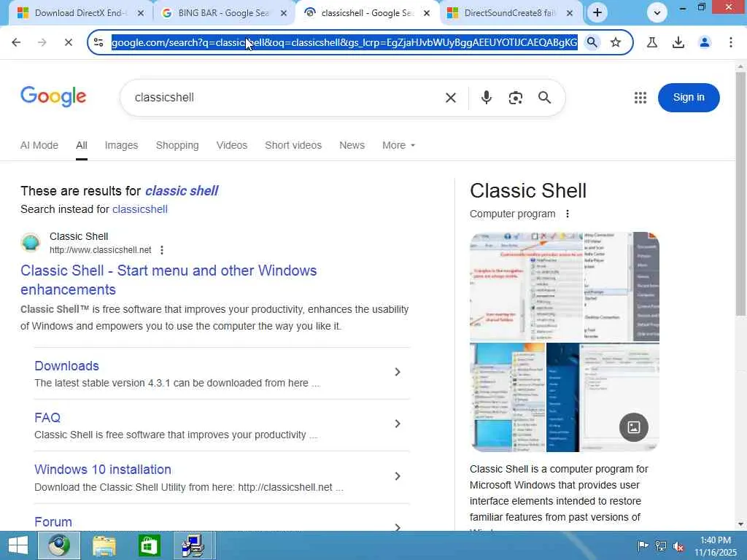The width and height of the screenshot is (747, 560).
Task: Go back to the previous page
Action: click(16, 42)
